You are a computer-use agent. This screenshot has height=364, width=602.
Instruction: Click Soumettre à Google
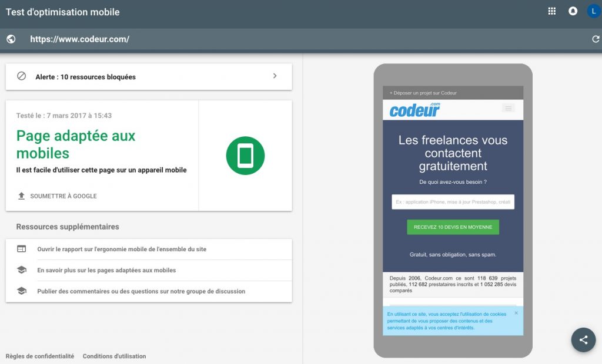click(63, 196)
